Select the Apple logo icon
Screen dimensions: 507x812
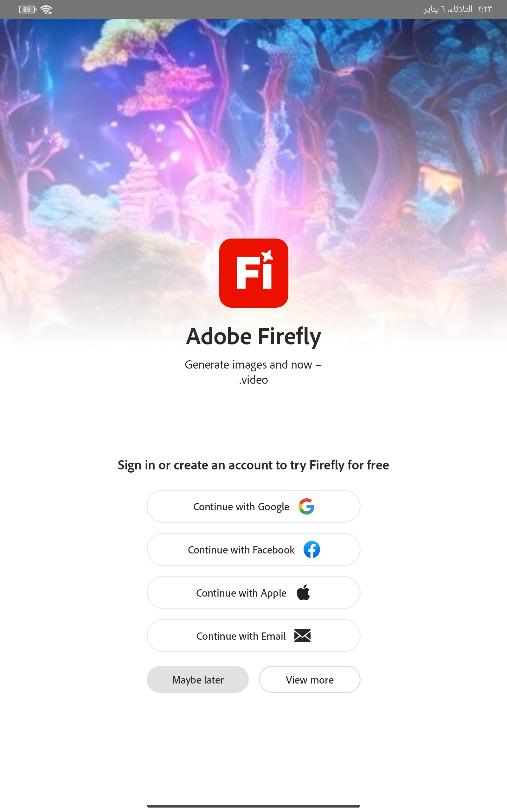click(x=304, y=593)
